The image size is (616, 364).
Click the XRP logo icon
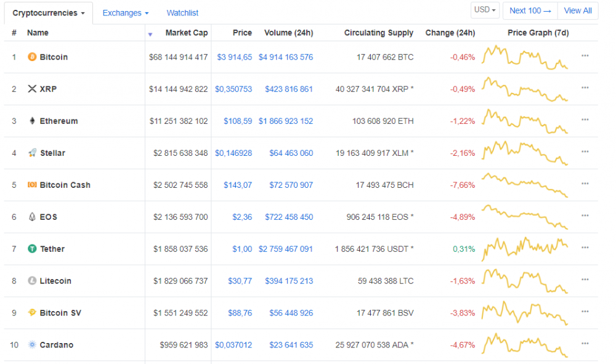pos(32,89)
